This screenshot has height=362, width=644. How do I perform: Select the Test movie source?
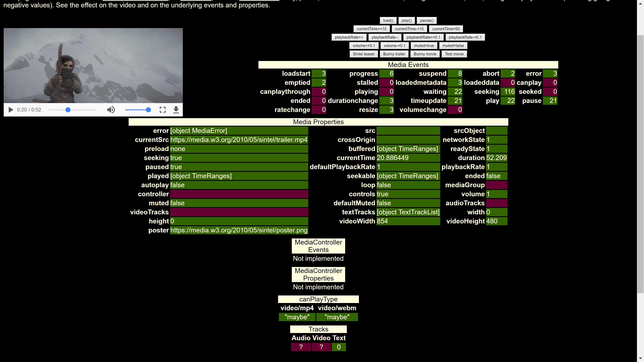click(x=454, y=54)
